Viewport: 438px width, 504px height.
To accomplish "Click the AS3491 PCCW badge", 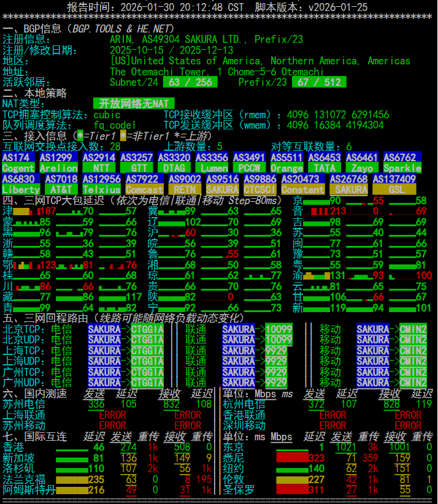I will [x=249, y=162].
